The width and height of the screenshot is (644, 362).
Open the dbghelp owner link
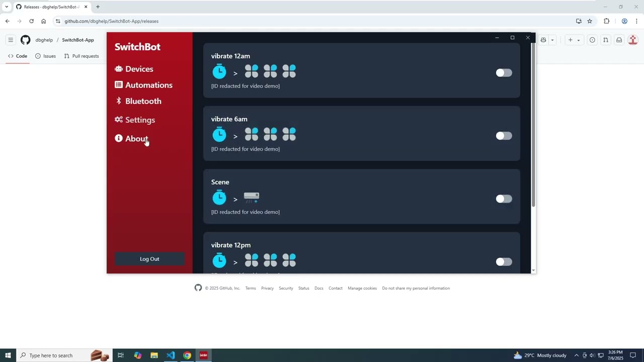click(44, 40)
